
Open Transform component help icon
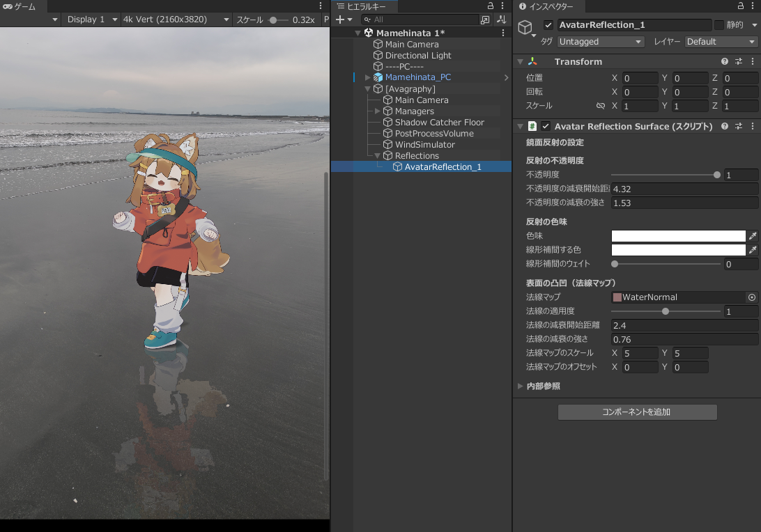725,61
